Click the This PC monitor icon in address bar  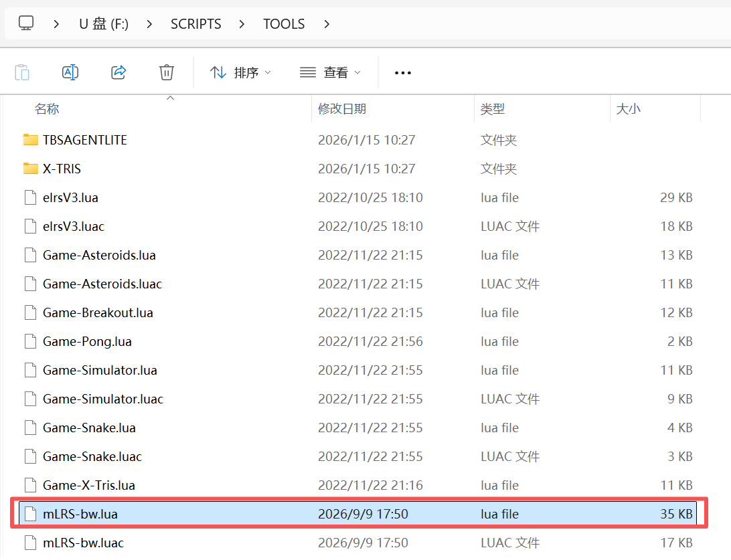pos(26,23)
